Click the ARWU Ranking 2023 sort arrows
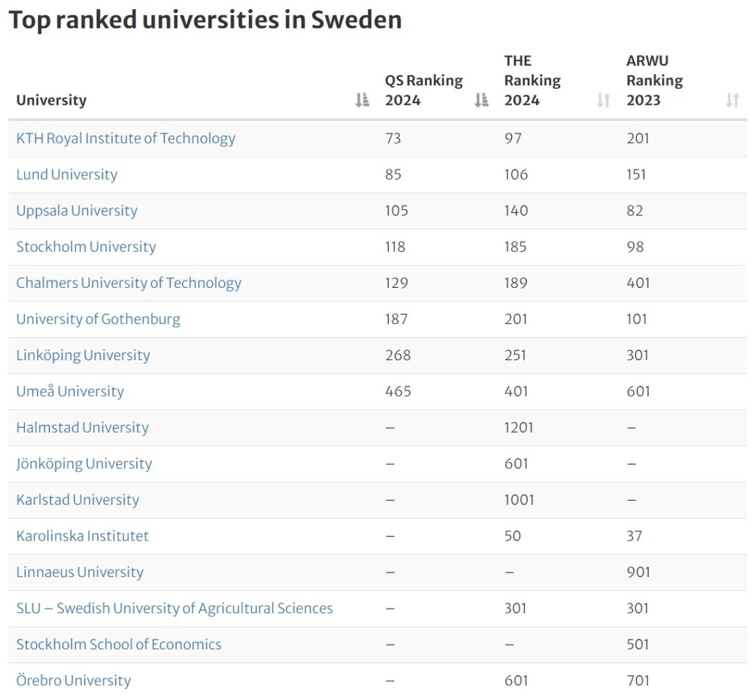 (732, 101)
